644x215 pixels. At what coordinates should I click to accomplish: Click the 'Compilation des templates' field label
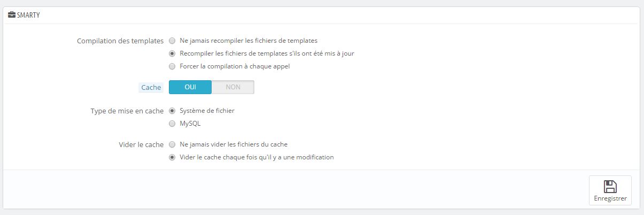tap(120, 41)
